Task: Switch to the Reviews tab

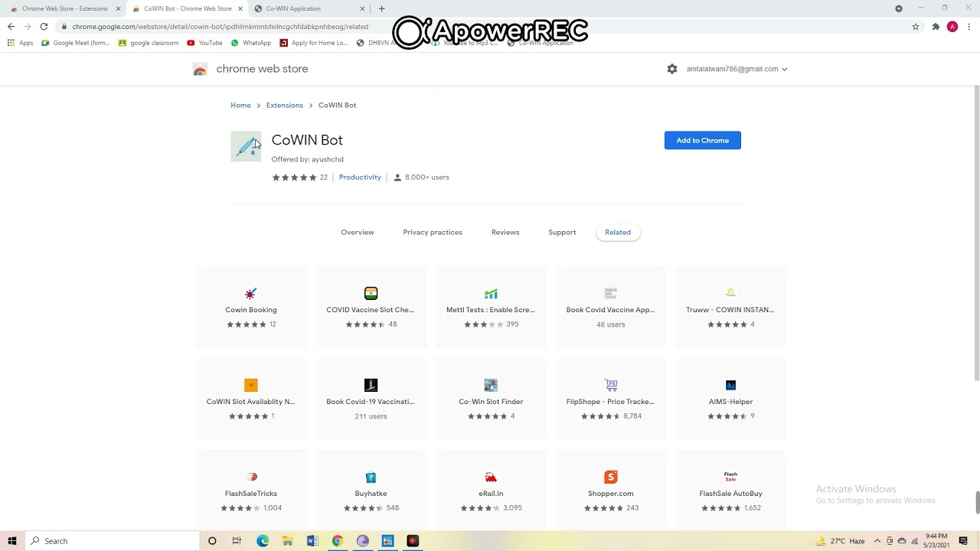Action: (505, 233)
